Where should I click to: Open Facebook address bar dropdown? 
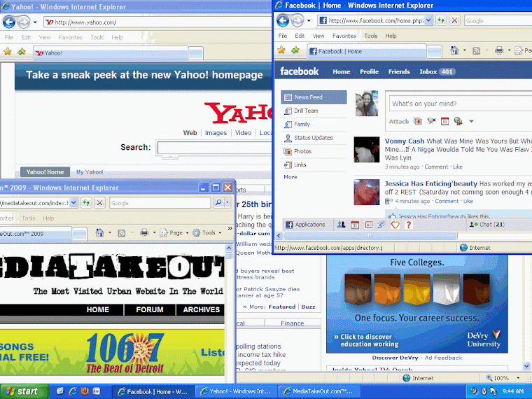[x=428, y=21]
